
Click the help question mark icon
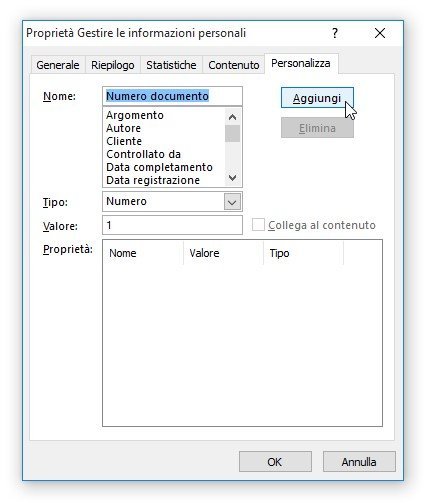[x=335, y=33]
